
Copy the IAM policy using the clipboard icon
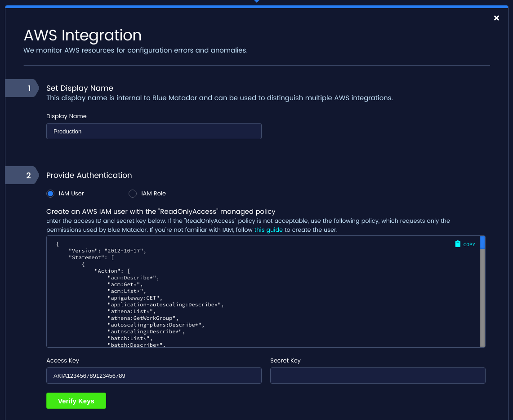(457, 243)
